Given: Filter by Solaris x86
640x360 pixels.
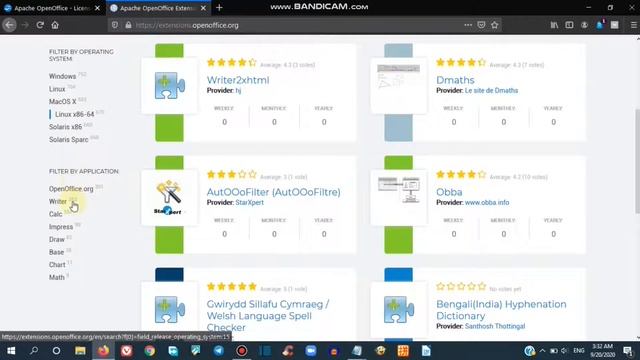Looking at the screenshot, I should pos(65,127).
